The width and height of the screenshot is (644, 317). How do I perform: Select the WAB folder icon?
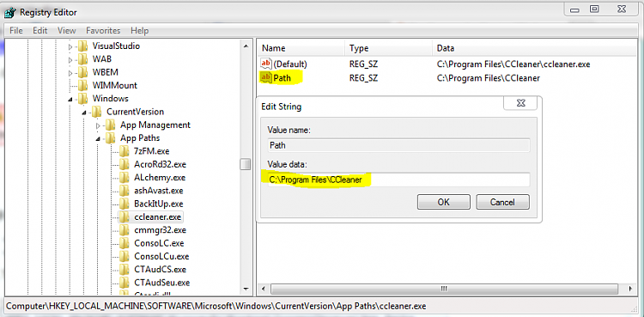click(x=83, y=59)
